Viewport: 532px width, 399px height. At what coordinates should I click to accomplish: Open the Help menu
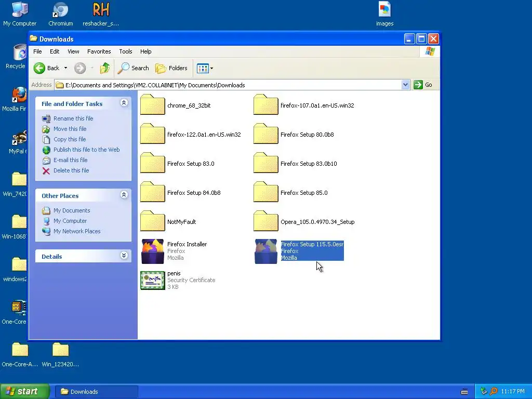pos(146,51)
